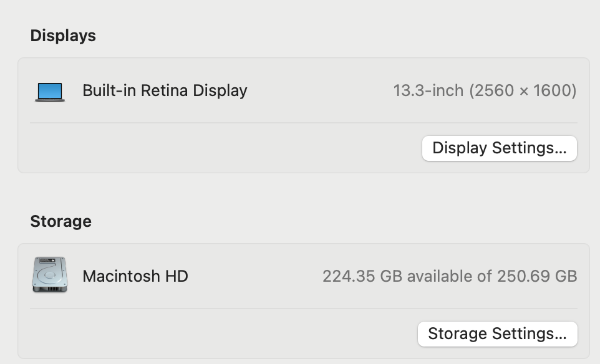Select the 2560 x 1600 resolution value
Screen dimensions: 600x364
click(x=523, y=90)
